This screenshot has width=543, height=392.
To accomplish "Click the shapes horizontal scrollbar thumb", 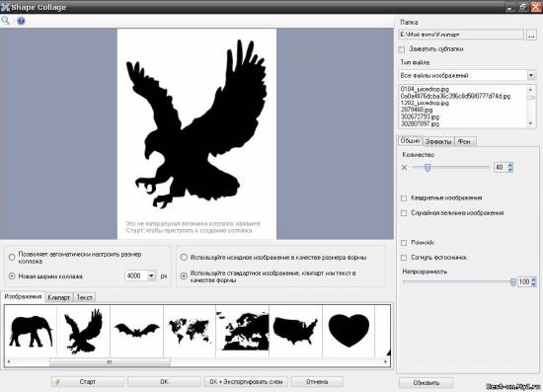I will click(x=110, y=361).
